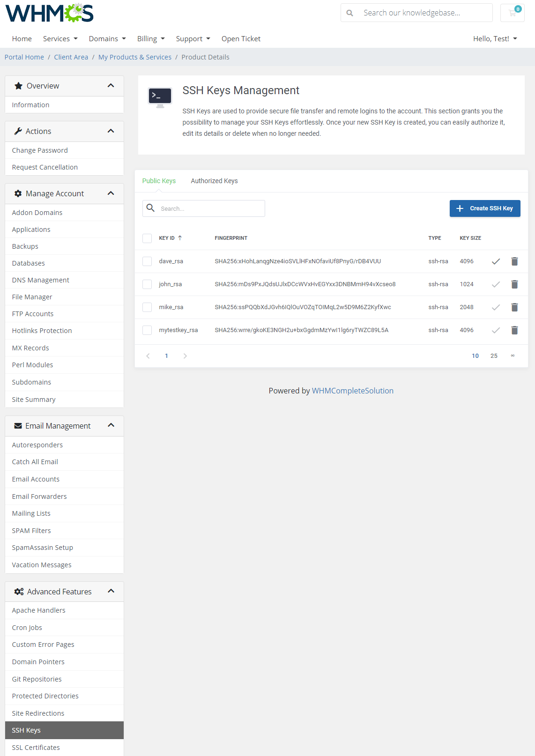Go to next page arrow in pagination

[185, 356]
